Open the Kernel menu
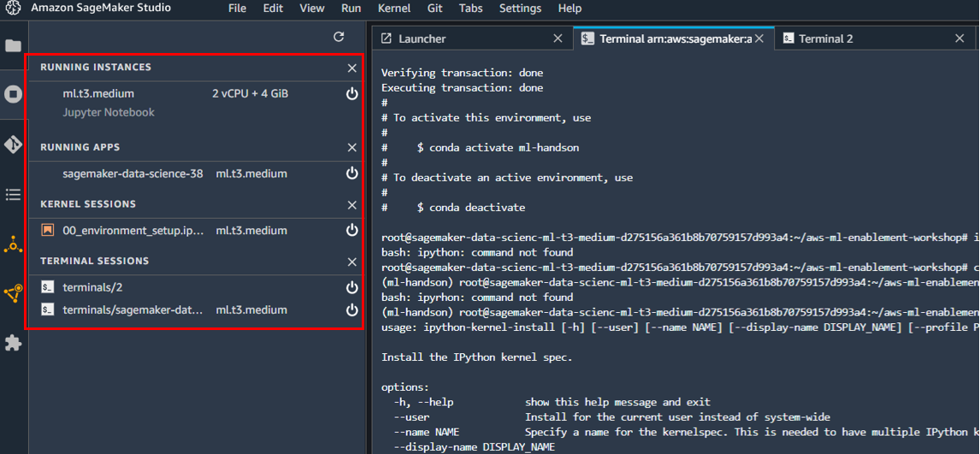 point(394,9)
